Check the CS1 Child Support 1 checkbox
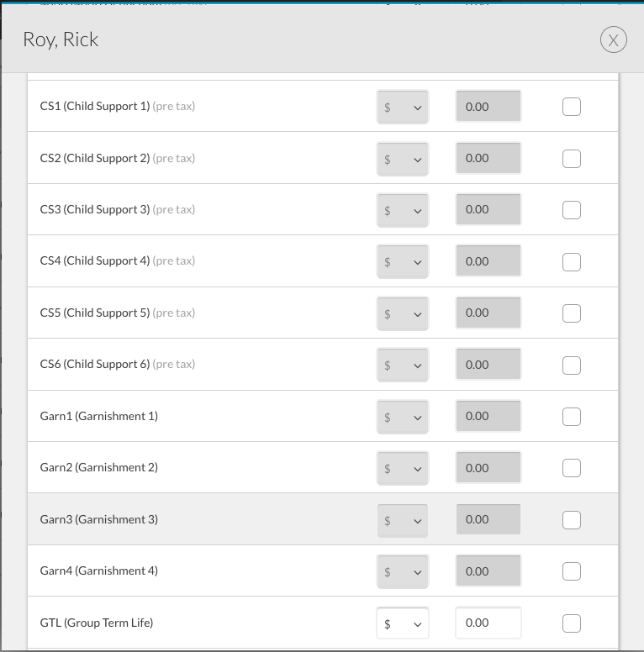 click(x=571, y=107)
